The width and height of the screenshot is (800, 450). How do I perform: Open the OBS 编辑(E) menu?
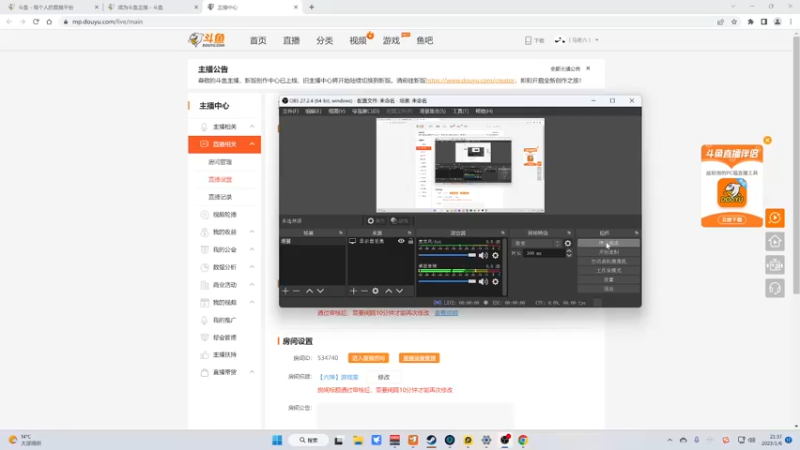coord(313,111)
